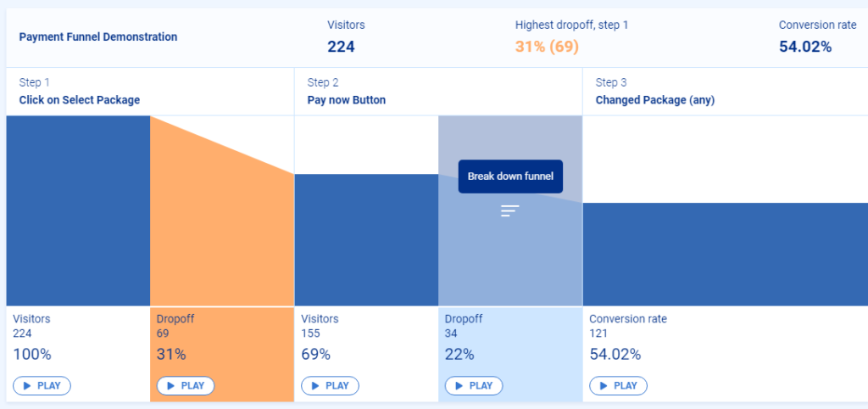Click the blue Step 2 visitors bar
The height and width of the screenshot is (409, 868).
pos(366,240)
